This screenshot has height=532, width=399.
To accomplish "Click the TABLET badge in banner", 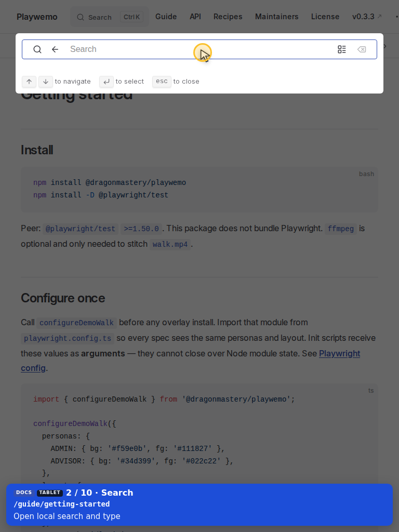I will click(49, 493).
